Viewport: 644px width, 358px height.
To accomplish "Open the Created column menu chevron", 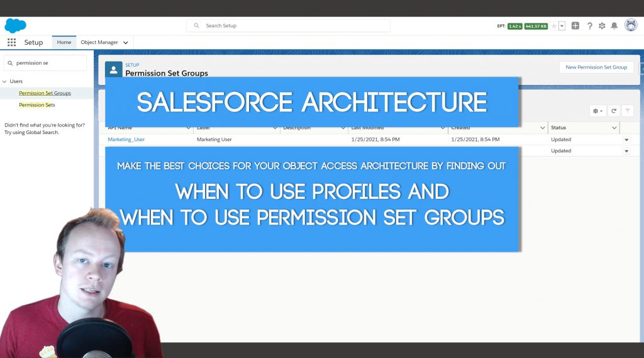I will (542, 128).
